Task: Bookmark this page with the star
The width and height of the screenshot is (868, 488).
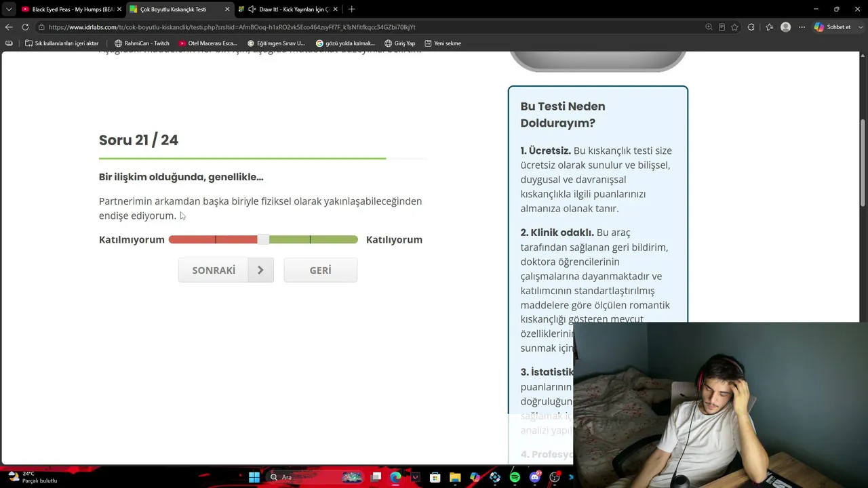Action: click(734, 27)
